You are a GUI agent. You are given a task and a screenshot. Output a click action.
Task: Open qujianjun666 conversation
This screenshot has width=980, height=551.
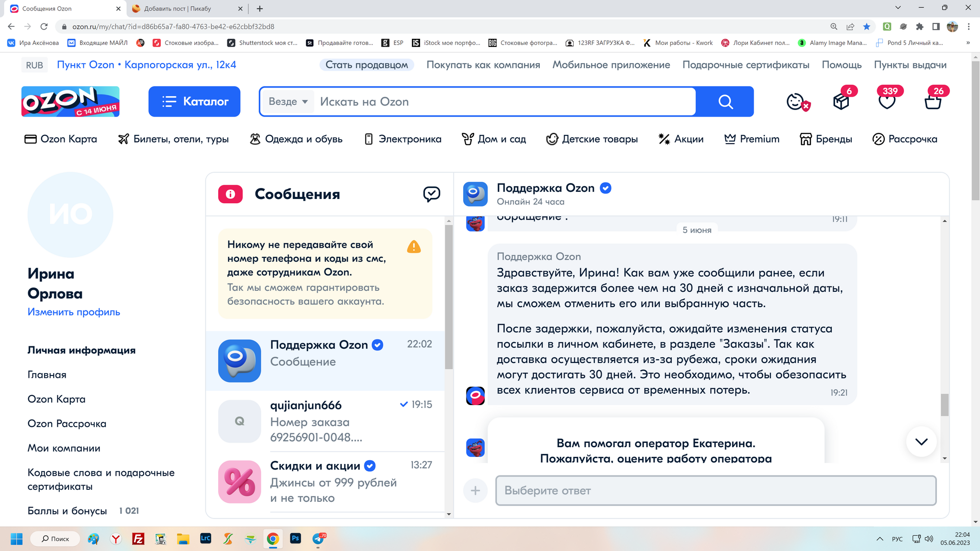coord(325,421)
